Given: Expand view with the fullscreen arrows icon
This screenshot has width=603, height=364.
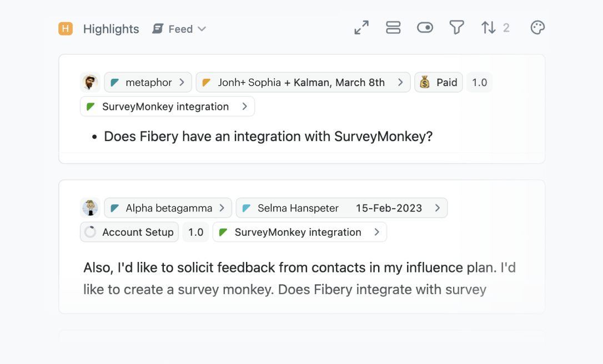Looking at the screenshot, I should (361, 28).
